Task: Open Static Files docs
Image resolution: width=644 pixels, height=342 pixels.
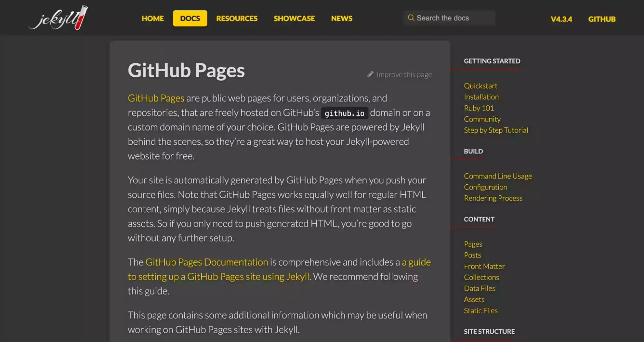Action: coord(480,310)
